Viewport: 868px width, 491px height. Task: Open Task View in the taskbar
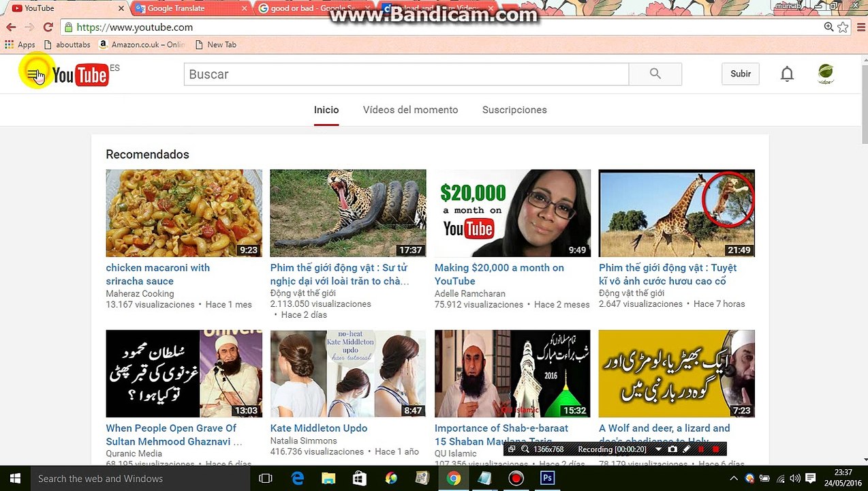tap(266, 479)
